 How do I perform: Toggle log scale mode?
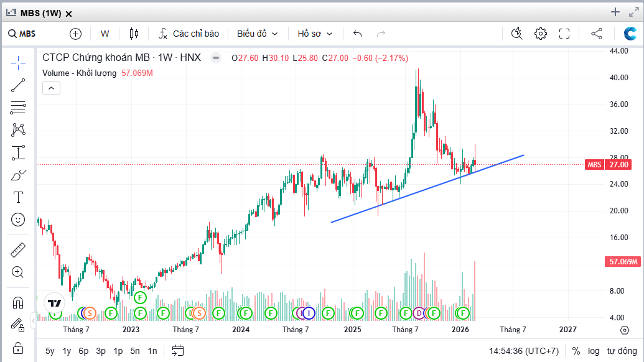click(x=594, y=351)
